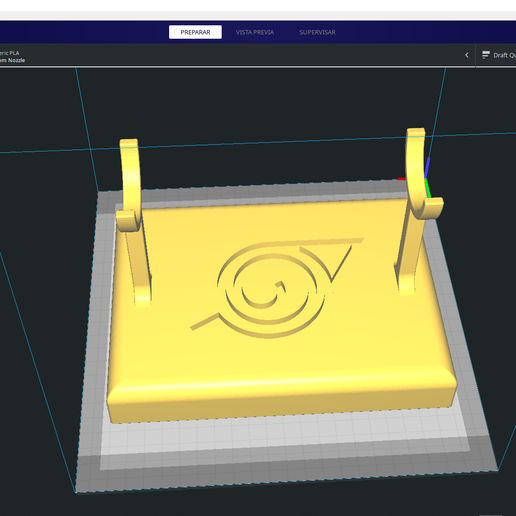Screen dimensions: 516x516
Task: Open the Generic PLA material selector
Action: pyautogui.click(x=12, y=56)
